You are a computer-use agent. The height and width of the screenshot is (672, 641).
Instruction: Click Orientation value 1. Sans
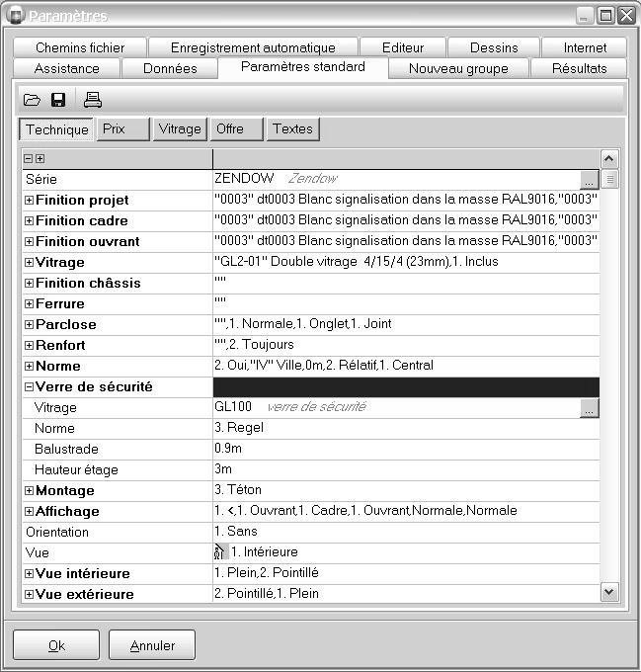[x=406, y=532]
